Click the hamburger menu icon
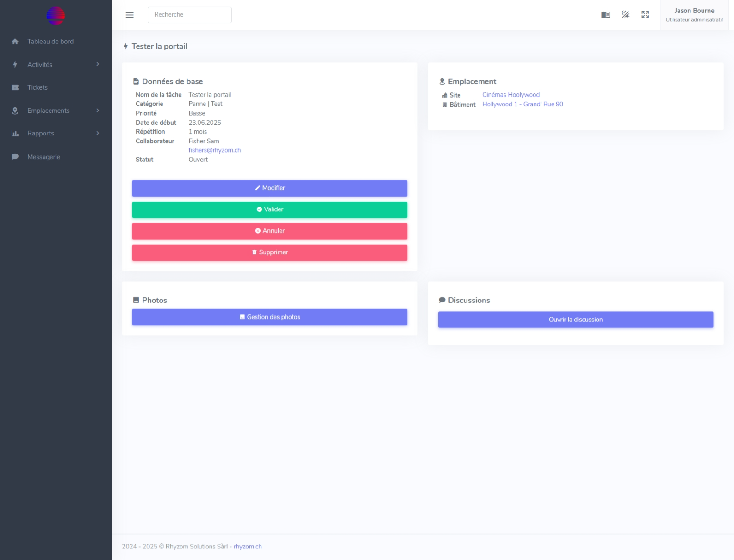Screen dimensions: 734x560 (130, 15)
